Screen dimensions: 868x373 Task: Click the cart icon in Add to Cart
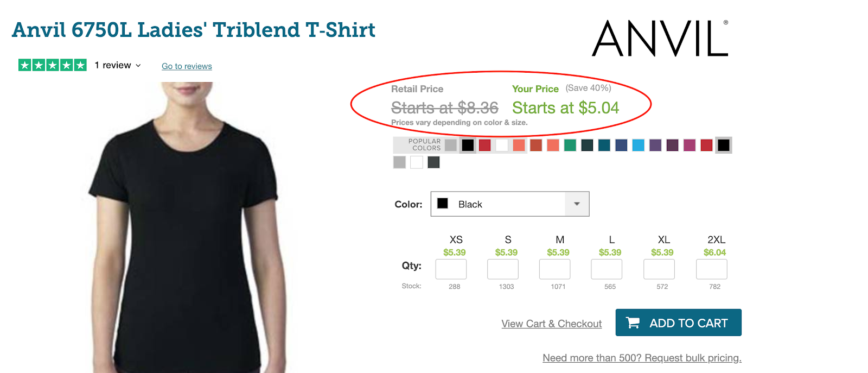click(x=633, y=323)
